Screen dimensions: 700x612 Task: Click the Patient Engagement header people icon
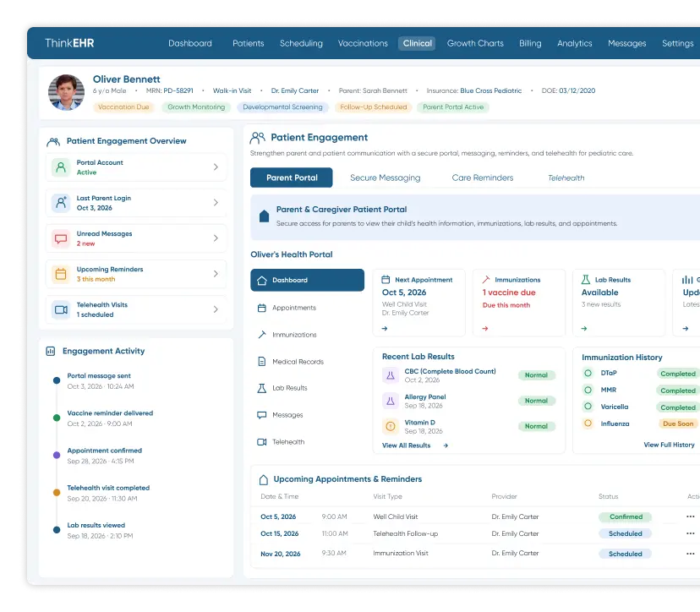click(258, 138)
